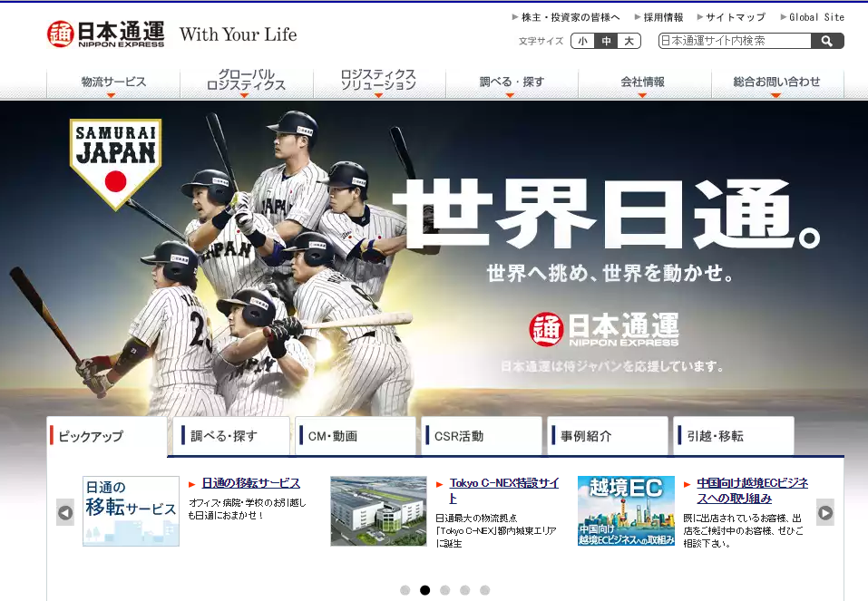Viewport: 868px width, 601px height.
Task: Open the 日通の移転サービス link
Action: (x=250, y=483)
